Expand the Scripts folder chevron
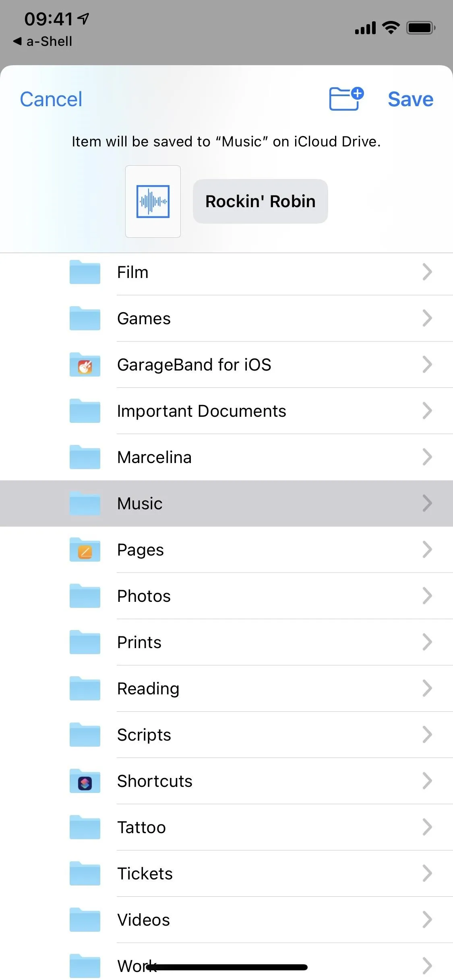 pyautogui.click(x=427, y=735)
